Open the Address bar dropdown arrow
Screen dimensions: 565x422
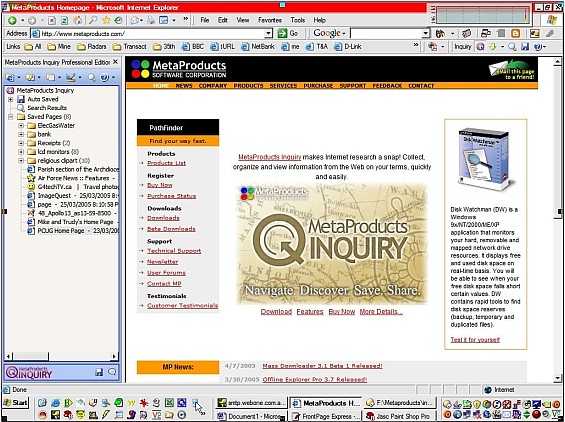point(268,34)
